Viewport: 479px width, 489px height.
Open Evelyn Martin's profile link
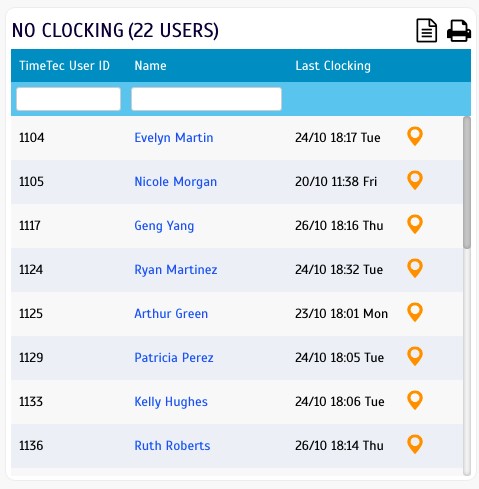pos(174,138)
